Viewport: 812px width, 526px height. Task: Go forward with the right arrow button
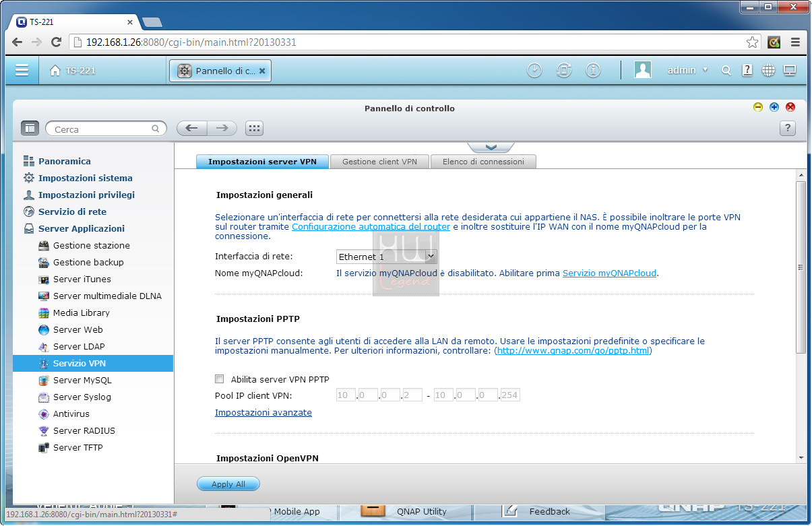pyautogui.click(x=222, y=128)
